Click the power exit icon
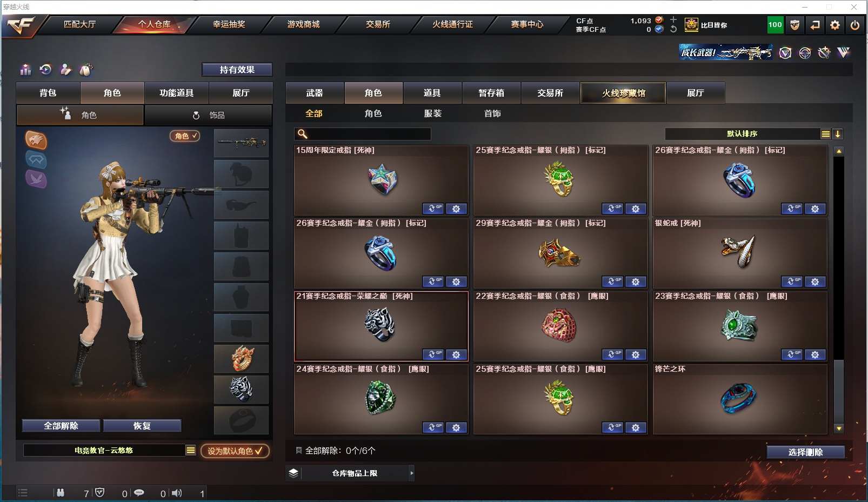The height and width of the screenshot is (502, 868). (x=854, y=25)
